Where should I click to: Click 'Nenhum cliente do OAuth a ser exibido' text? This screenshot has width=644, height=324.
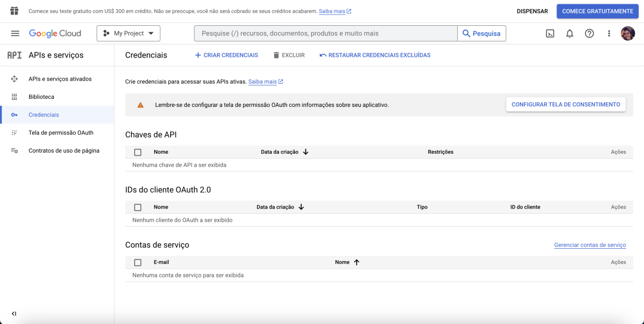182,220
